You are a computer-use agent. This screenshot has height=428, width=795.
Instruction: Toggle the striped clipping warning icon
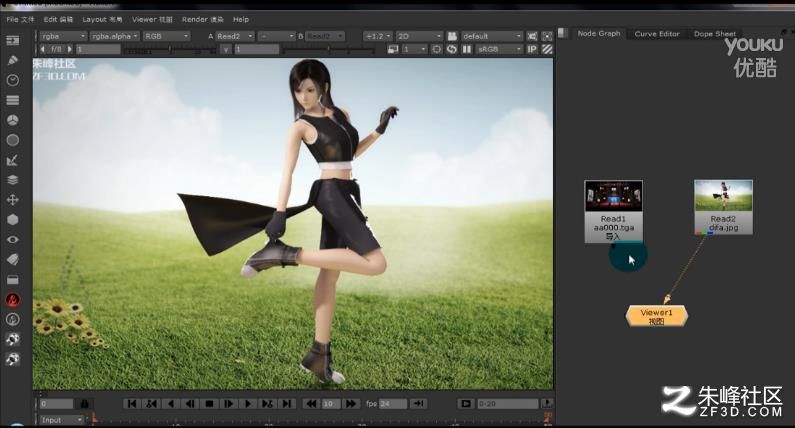(x=547, y=49)
